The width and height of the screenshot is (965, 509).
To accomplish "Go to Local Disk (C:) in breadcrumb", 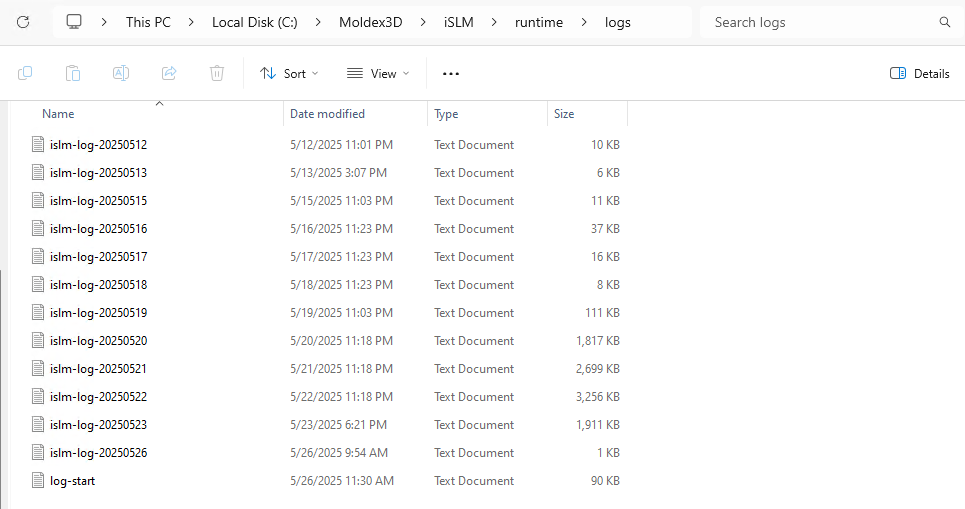I will point(255,22).
